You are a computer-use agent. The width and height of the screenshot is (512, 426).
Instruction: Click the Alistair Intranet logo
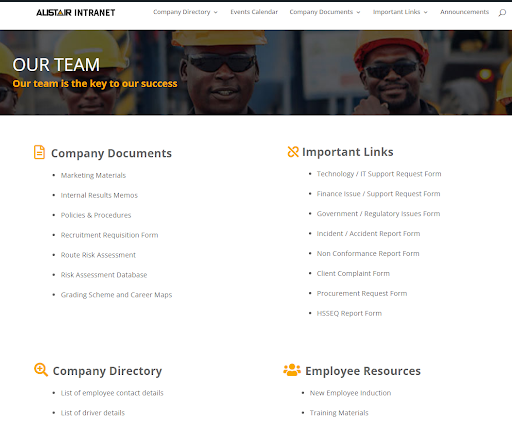[x=76, y=13]
